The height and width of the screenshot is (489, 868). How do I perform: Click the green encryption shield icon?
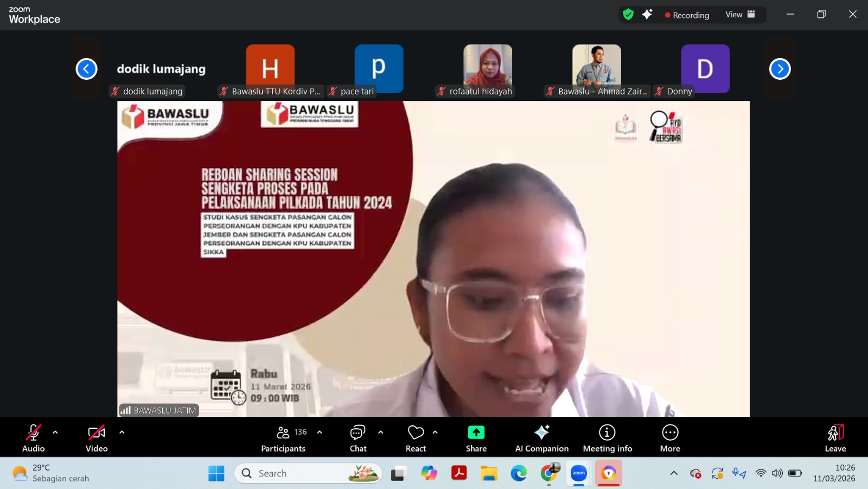click(x=628, y=15)
